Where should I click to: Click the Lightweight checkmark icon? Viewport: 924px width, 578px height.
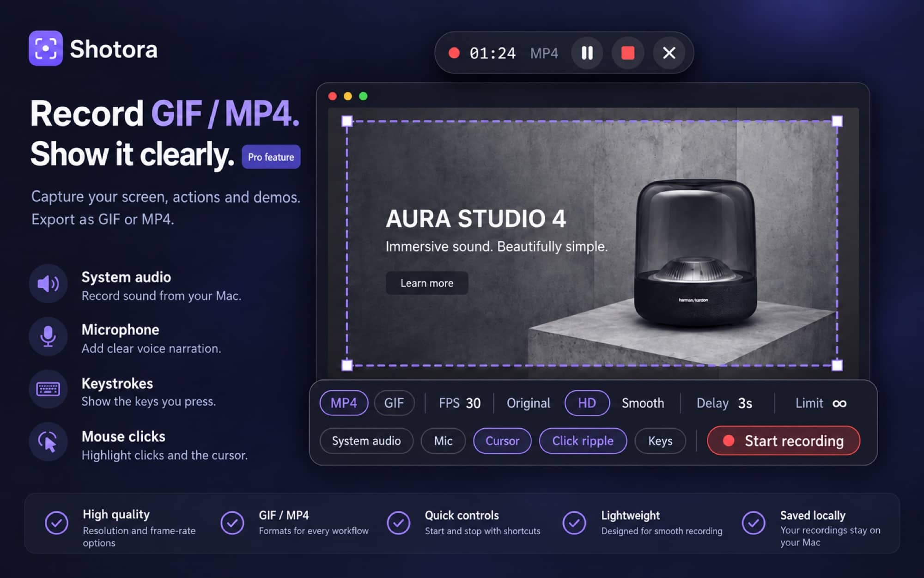[574, 523]
